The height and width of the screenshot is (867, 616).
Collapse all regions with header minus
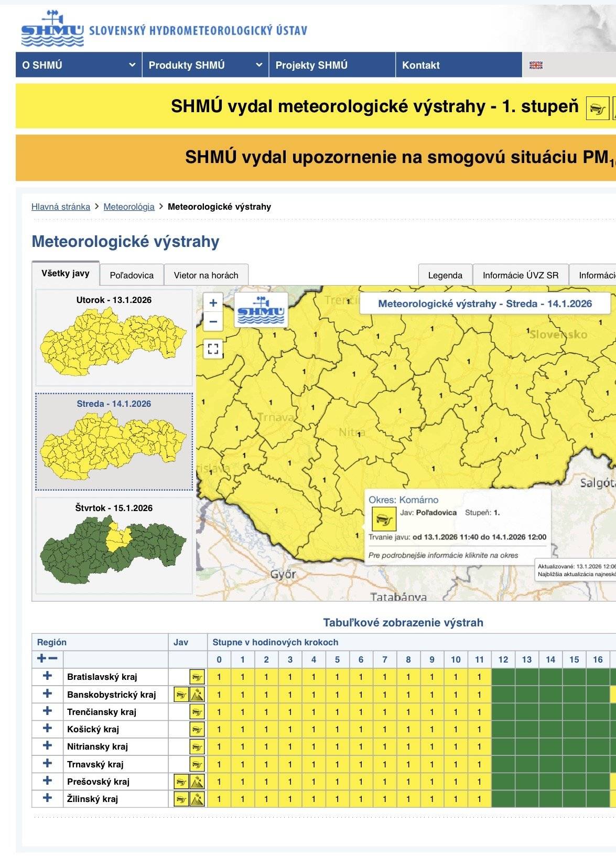click(53, 659)
